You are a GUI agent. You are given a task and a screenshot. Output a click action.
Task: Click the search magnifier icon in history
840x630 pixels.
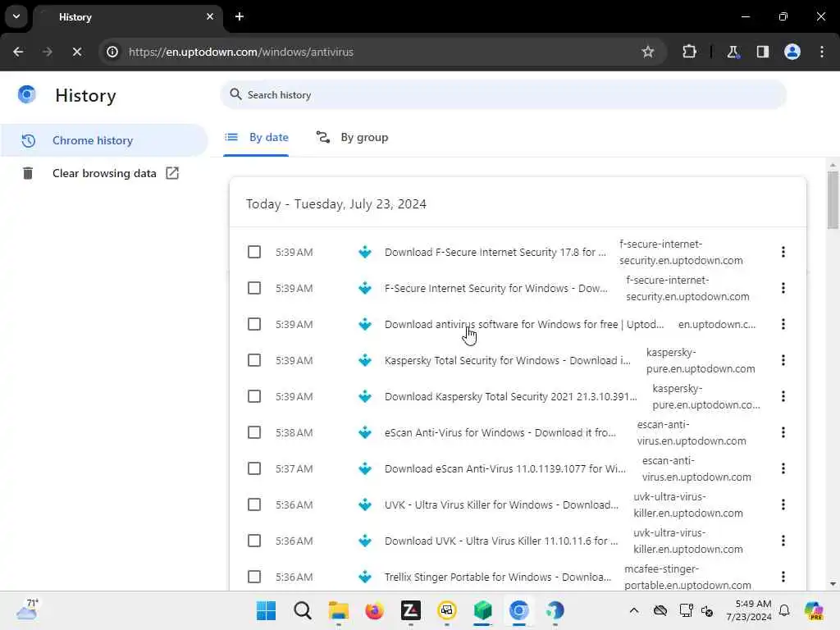(235, 94)
